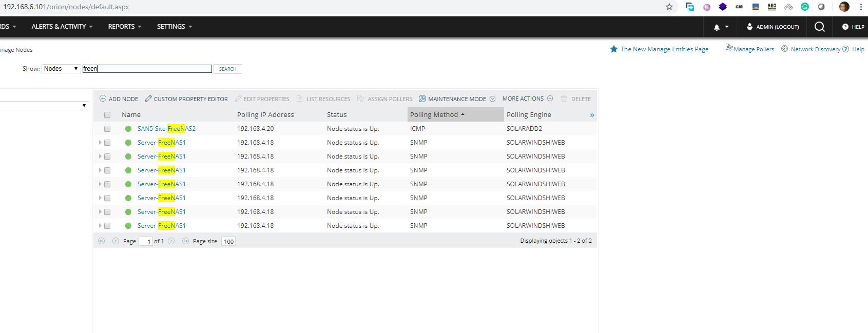Viewport: 868px width, 333px height.
Task: Open the SEO extension icon
Action: point(772,7)
